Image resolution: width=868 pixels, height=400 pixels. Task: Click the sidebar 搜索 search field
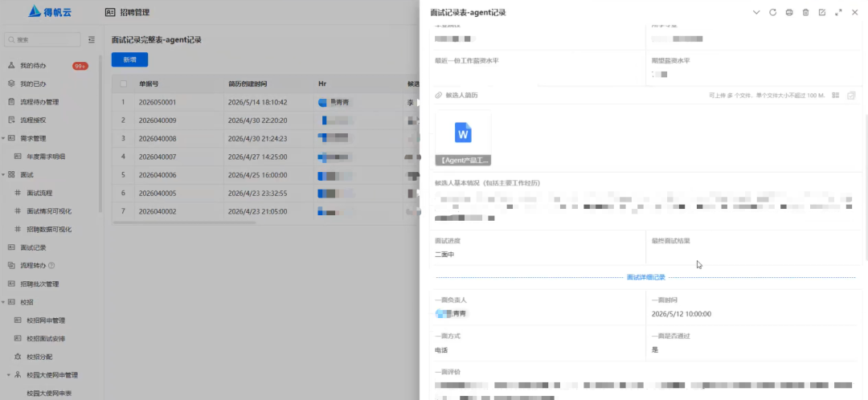43,40
